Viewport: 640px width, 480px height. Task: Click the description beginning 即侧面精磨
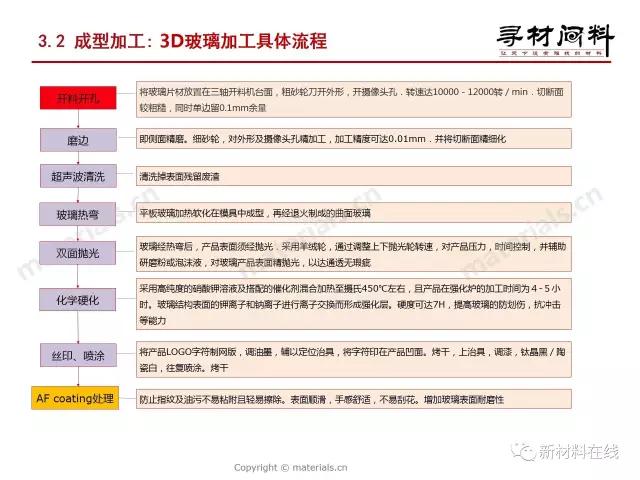[x=353, y=139]
